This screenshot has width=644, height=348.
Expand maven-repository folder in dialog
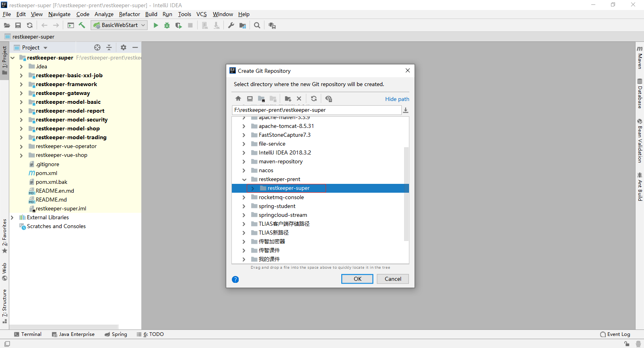coord(244,162)
